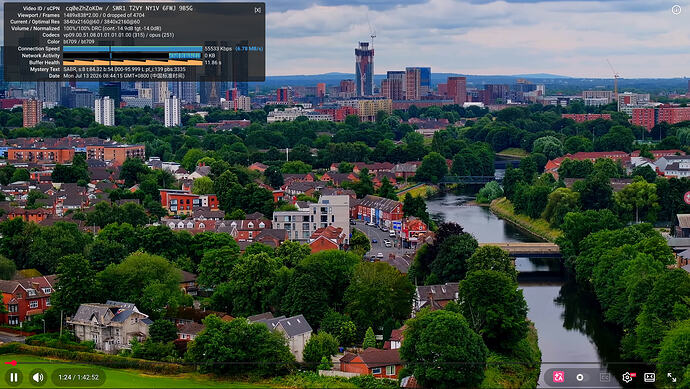Image resolution: width=690 pixels, height=389 pixels.
Task: Toggle the circular autoplay control
Action: 580,377
